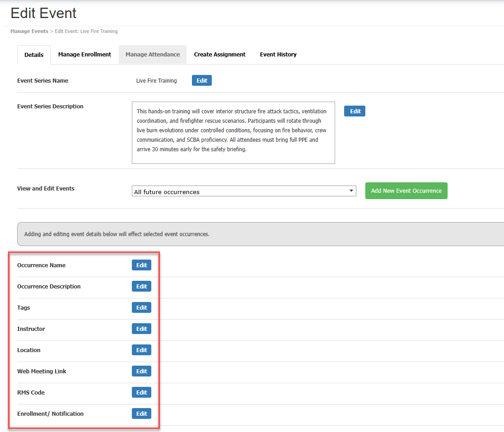Edit the RMS Code
The height and width of the screenshot is (432, 504).
point(141,392)
